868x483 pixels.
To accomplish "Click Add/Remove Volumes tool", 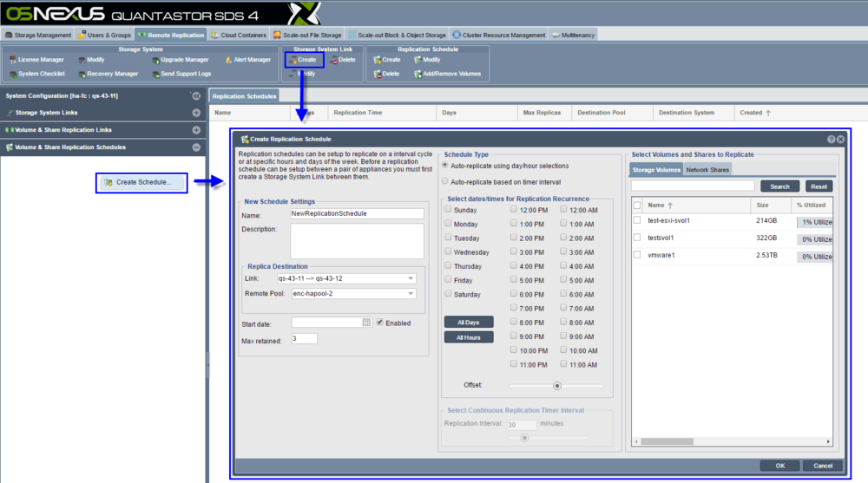I will (x=447, y=74).
